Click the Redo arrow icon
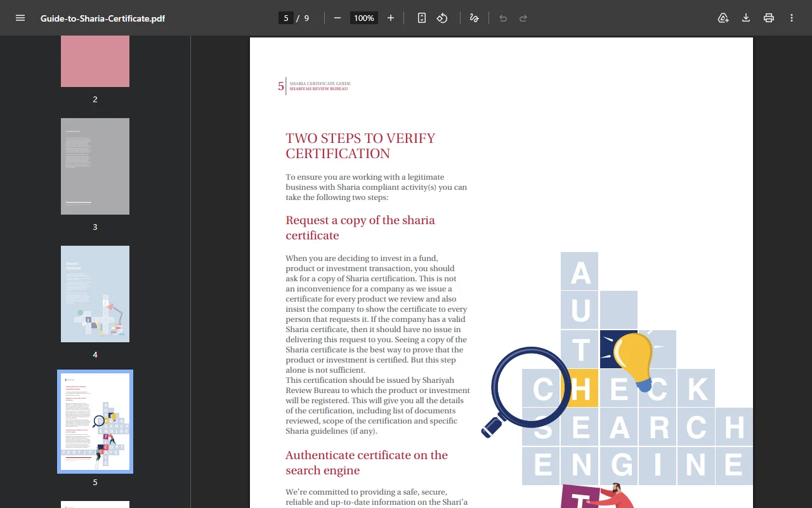 point(523,18)
